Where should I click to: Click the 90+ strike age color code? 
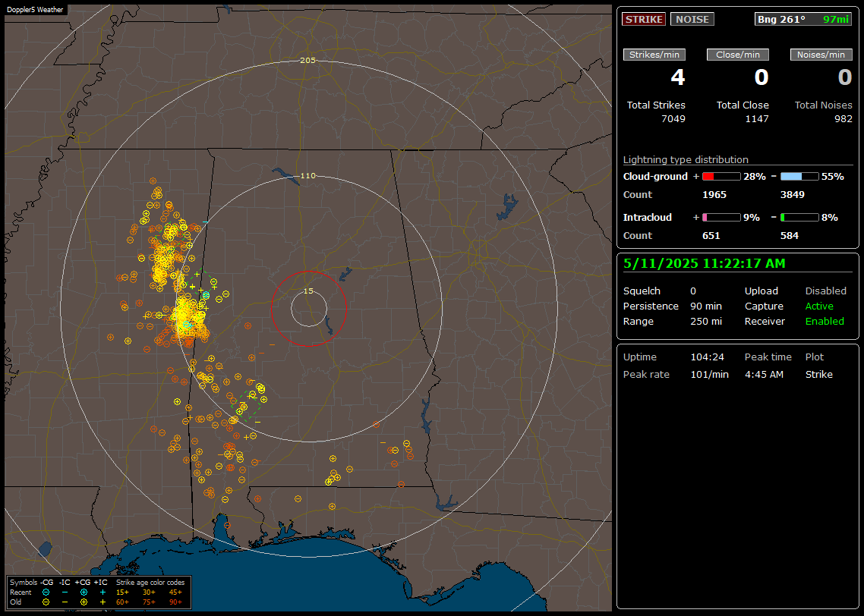point(175,602)
